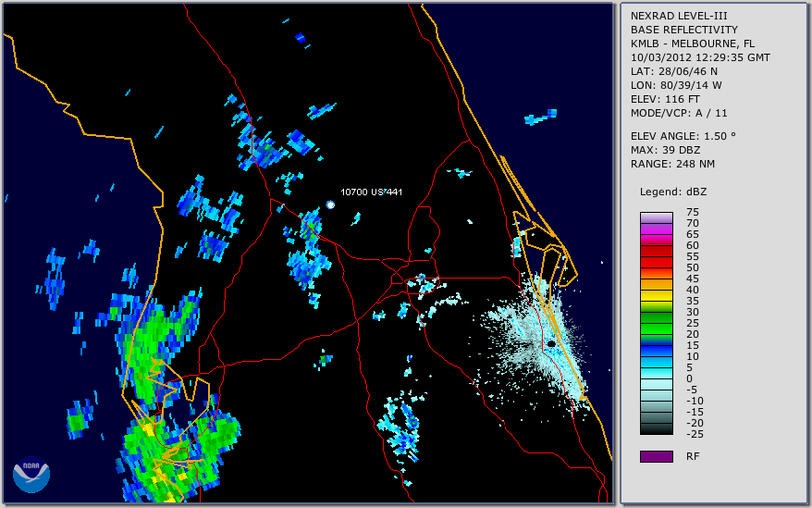Click the 10 dBZ blue legend swatch
The width and height of the screenshot is (812, 508).
point(656,351)
